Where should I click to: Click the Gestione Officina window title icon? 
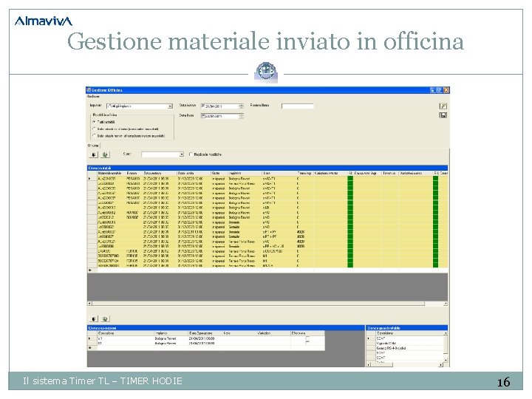[x=89, y=90]
